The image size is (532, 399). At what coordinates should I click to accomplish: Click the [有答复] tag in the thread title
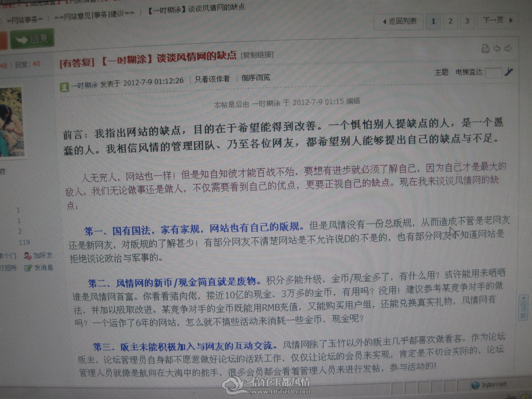[x=77, y=63]
